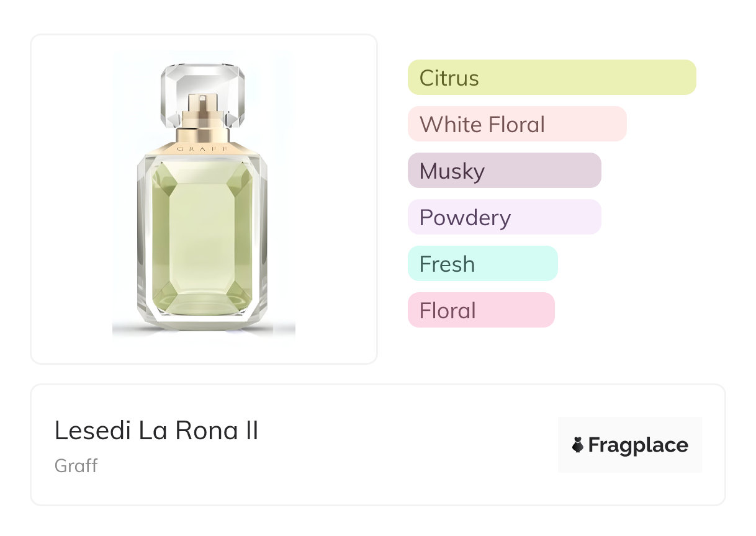Click the gold spray nozzle under the cap

[202, 110]
